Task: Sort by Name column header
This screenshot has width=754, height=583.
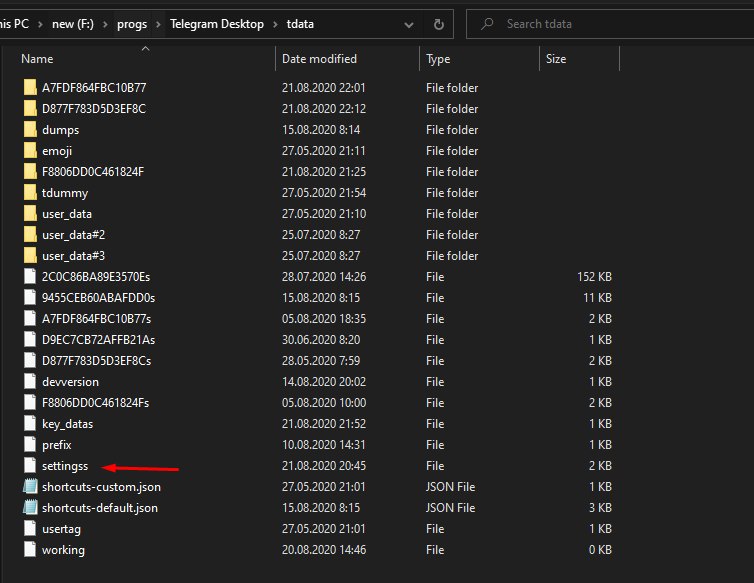Action: 37,59
